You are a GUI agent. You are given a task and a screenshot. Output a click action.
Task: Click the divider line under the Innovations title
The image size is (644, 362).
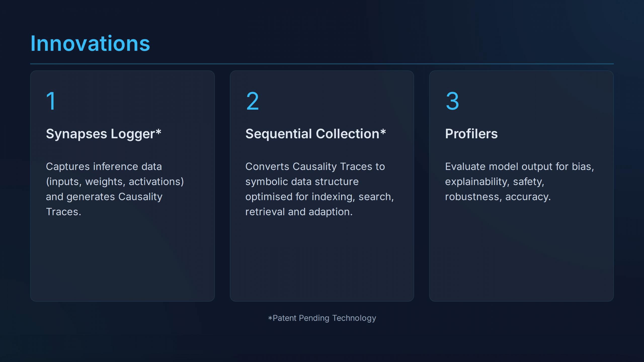[322, 64]
